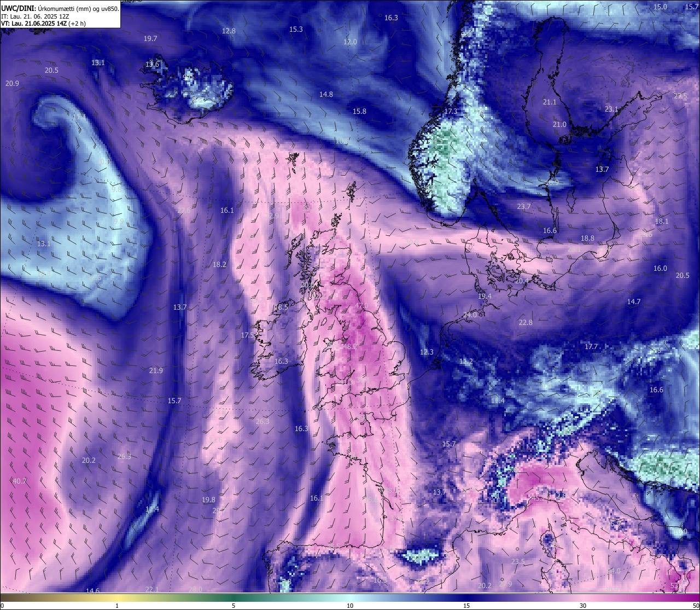Click the 14.6 value label
This screenshot has height=610, width=700.
click(93, 591)
